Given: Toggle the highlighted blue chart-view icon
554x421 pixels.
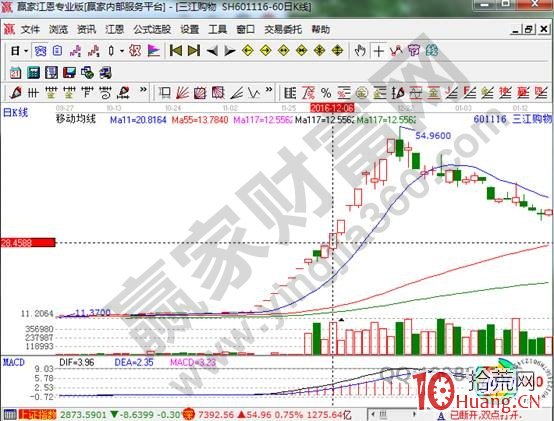Looking at the screenshot, I should pyautogui.click(x=40, y=51).
